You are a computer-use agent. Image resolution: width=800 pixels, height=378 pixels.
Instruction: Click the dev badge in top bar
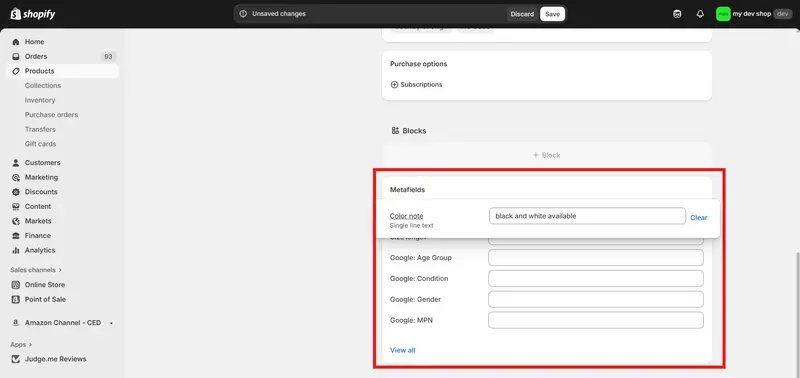pyautogui.click(x=783, y=14)
